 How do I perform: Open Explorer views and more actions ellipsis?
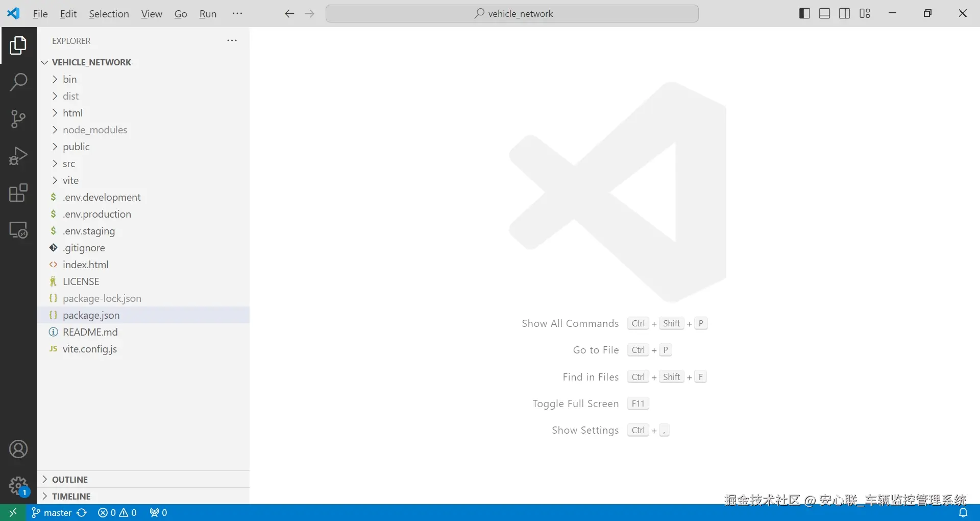coord(232,40)
